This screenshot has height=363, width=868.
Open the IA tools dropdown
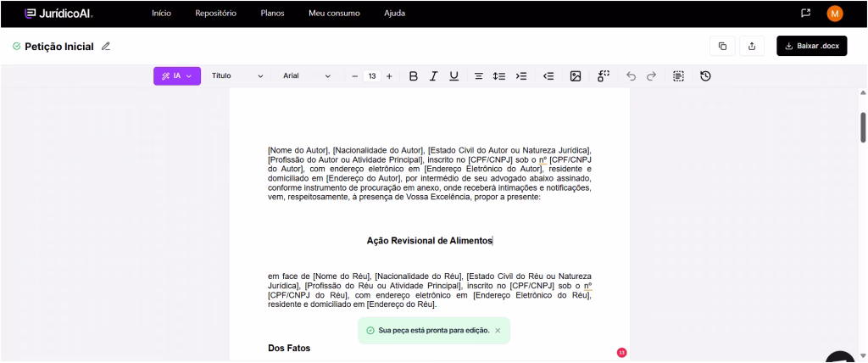[x=177, y=76]
